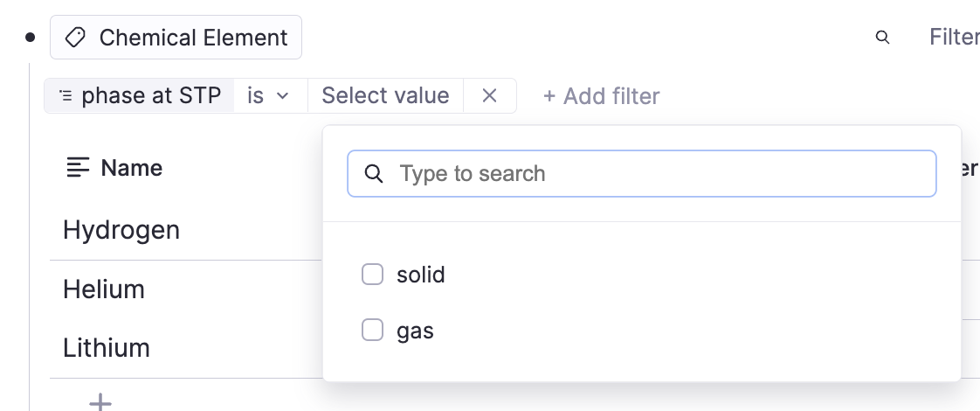Click the phase at STP field selector

[150, 95]
